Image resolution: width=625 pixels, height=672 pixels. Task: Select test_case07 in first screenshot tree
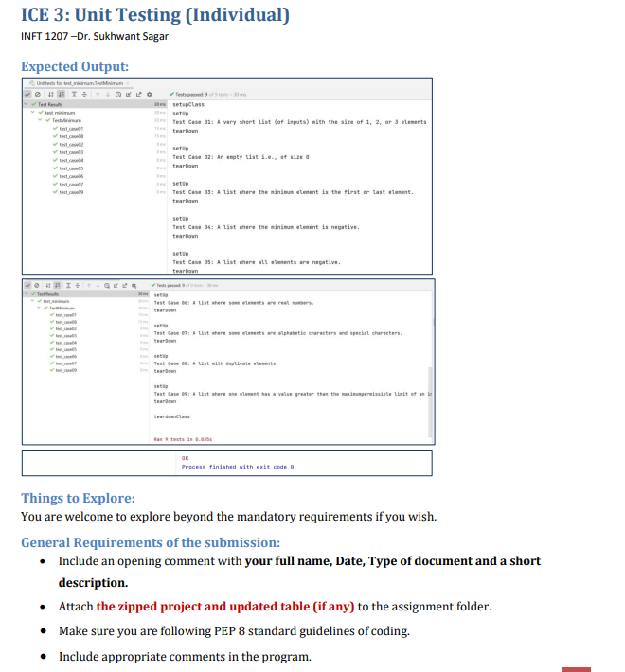click(71, 185)
